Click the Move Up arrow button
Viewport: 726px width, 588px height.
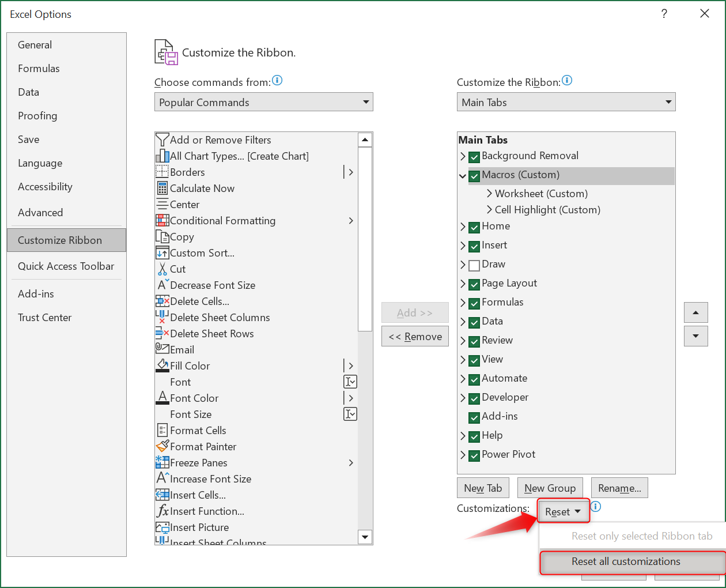click(695, 312)
